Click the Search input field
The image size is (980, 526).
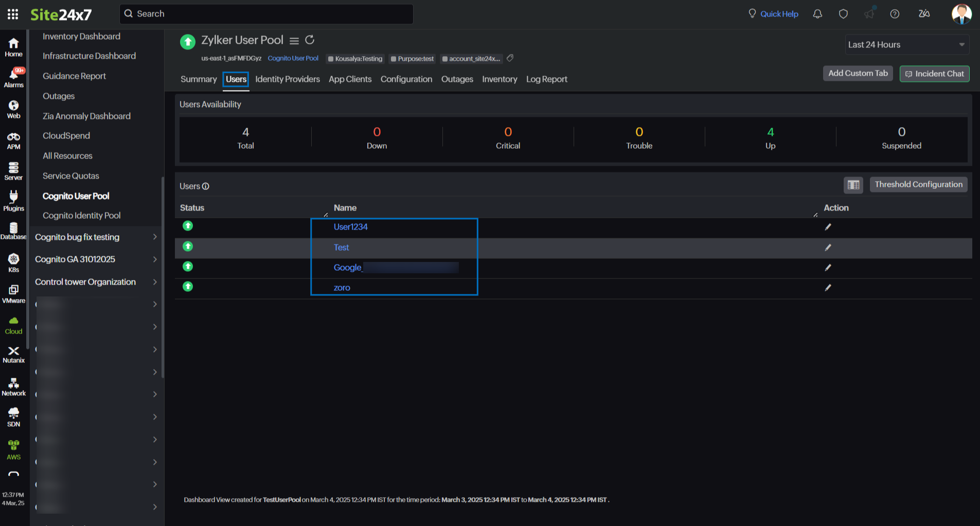(266, 14)
